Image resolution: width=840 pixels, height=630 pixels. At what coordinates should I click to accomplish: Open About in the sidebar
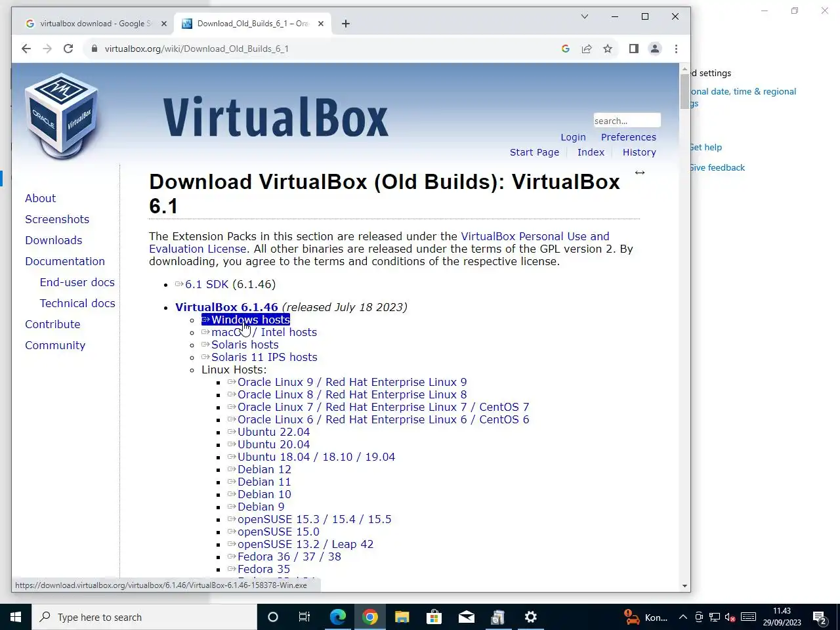pyautogui.click(x=40, y=198)
